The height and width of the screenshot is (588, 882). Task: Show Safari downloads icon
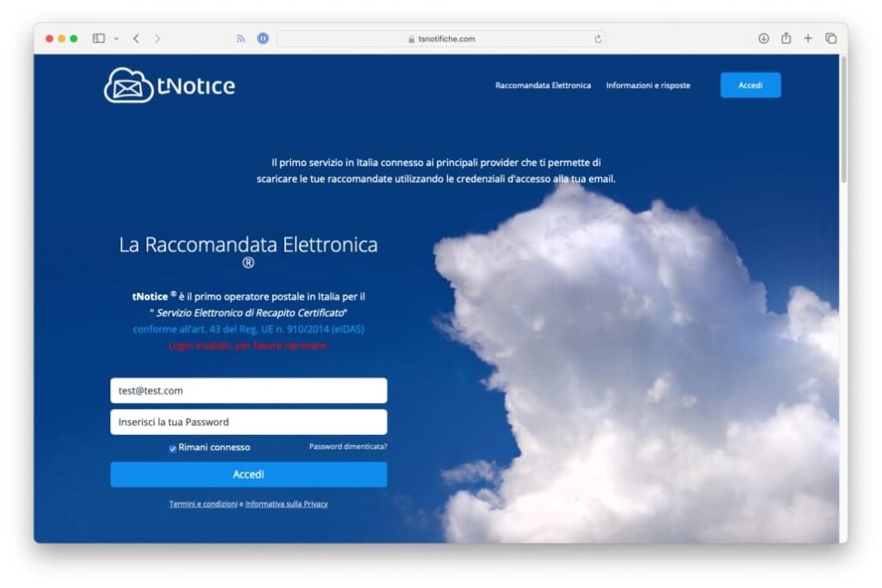pyautogui.click(x=763, y=38)
